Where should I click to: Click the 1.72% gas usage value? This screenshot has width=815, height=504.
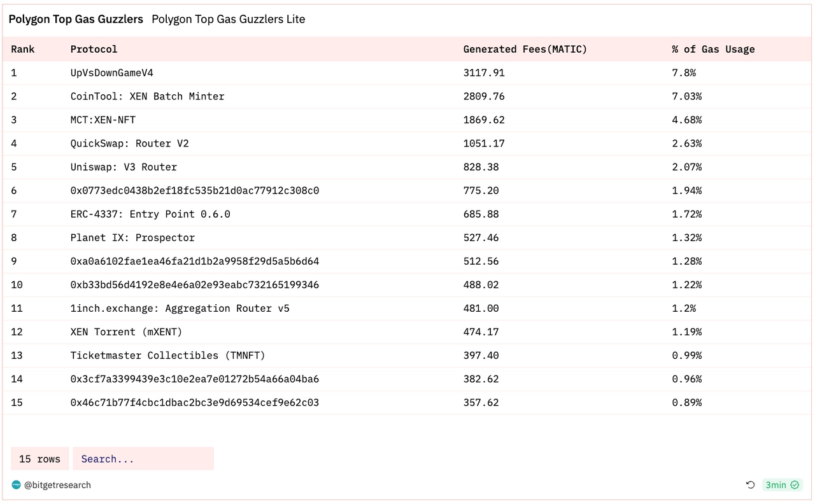pos(687,214)
